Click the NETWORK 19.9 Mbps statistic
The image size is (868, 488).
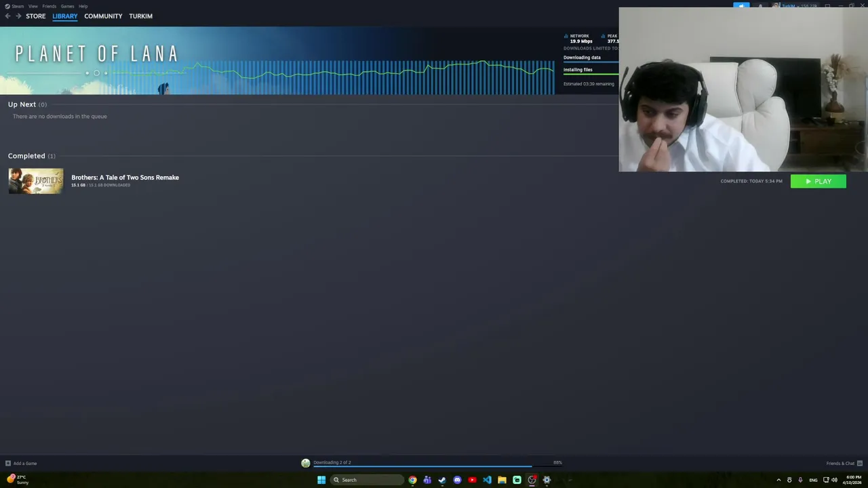(578, 39)
